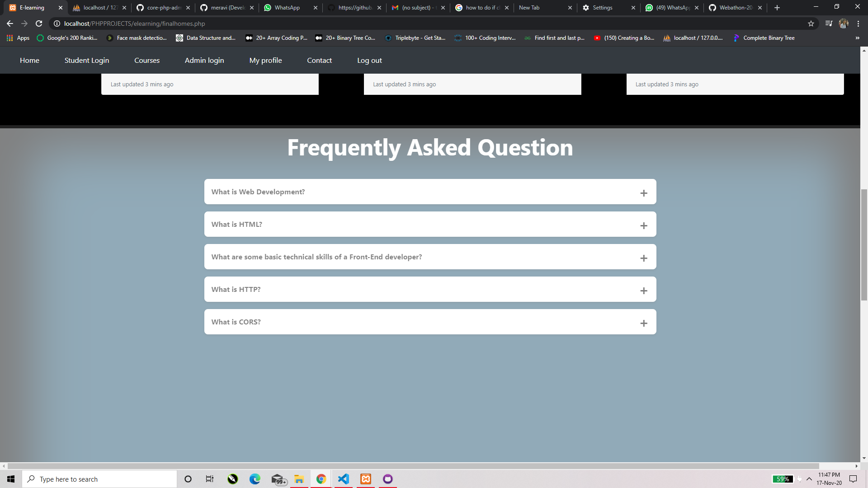Open the new tab plus button
This screenshot has height=488, width=868.
pyautogui.click(x=777, y=8)
